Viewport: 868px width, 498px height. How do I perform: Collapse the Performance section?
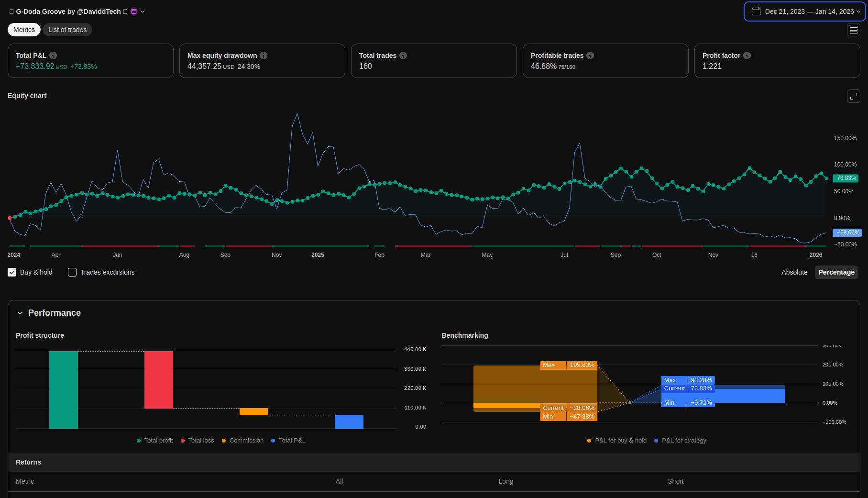[20, 313]
